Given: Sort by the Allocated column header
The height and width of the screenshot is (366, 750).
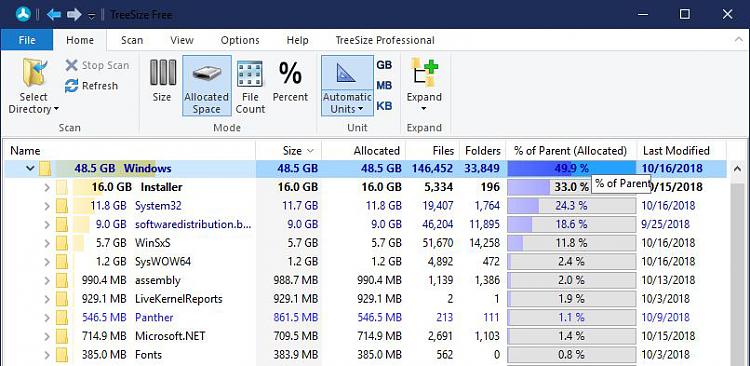Looking at the screenshot, I should click(x=364, y=151).
